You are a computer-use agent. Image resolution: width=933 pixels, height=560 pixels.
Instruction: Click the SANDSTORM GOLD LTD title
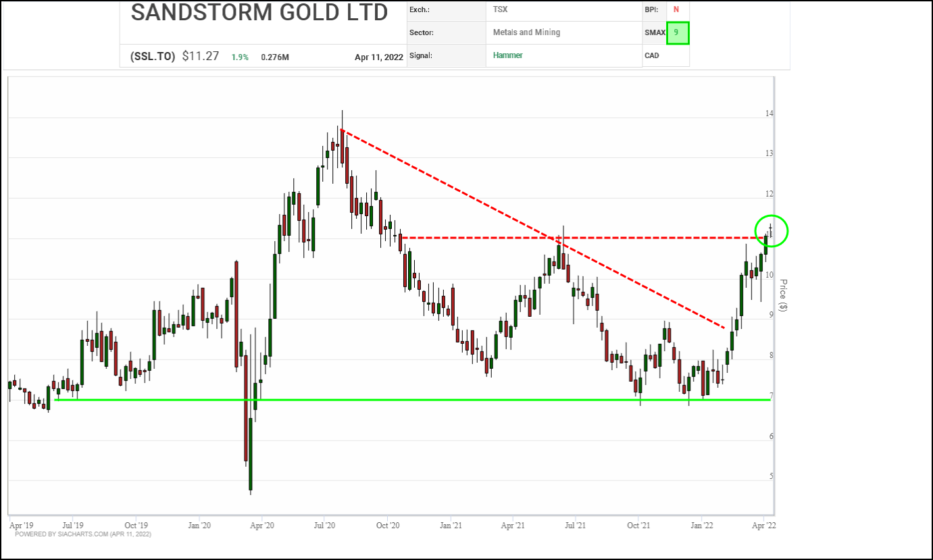[259, 12]
